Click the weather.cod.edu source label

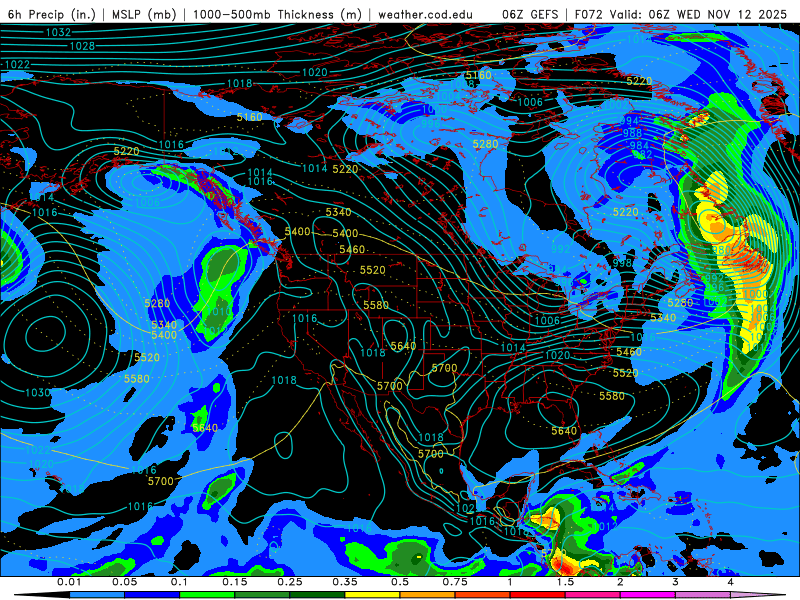[x=425, y=14]
